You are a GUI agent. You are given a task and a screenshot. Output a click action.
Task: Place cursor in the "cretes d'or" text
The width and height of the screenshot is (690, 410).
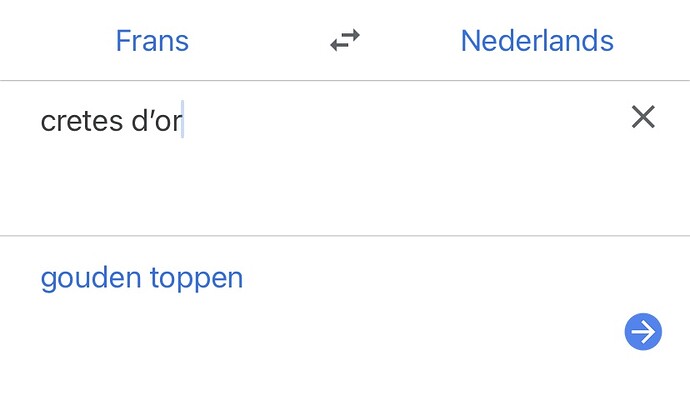click(111, 121)
